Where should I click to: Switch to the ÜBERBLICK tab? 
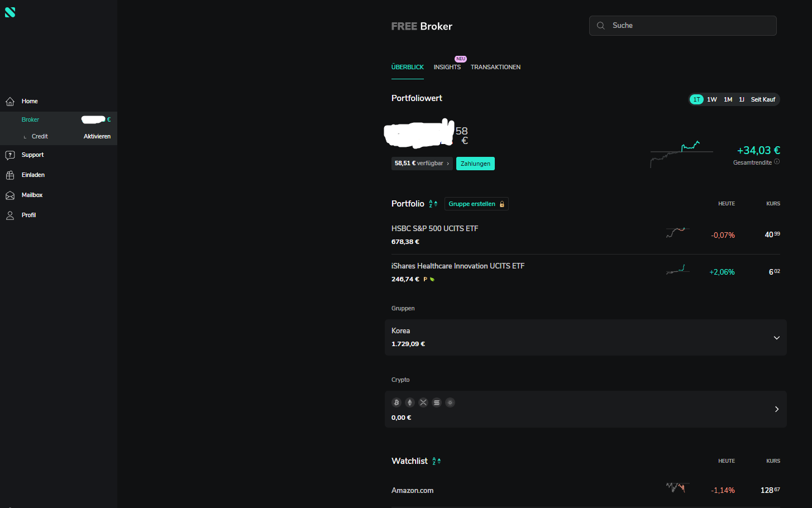pyautogui.click(x=408, y=67)
